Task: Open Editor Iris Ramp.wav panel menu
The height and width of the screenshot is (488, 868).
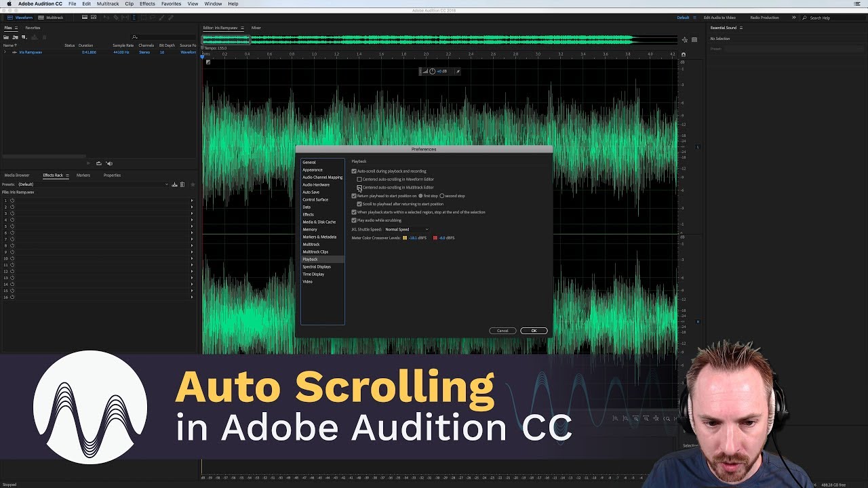Action: (242, 28)
